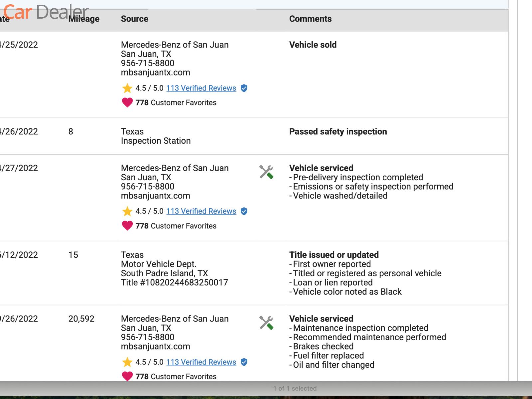Click the Comments column header

[x=310, y=19]
